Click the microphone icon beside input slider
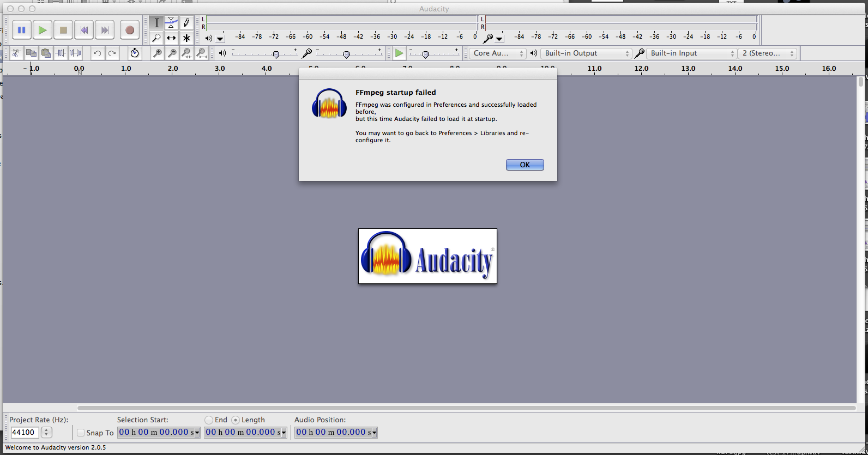 pos(307,53)
